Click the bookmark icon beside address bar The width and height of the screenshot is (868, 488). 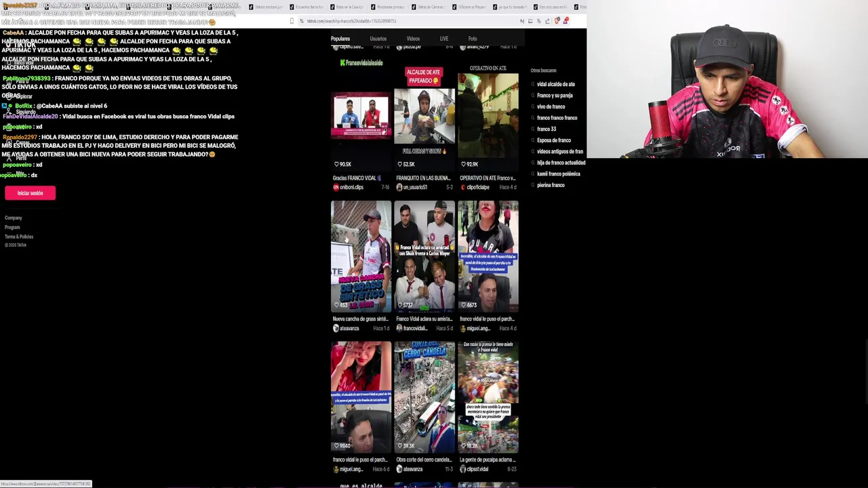point(292,21)
